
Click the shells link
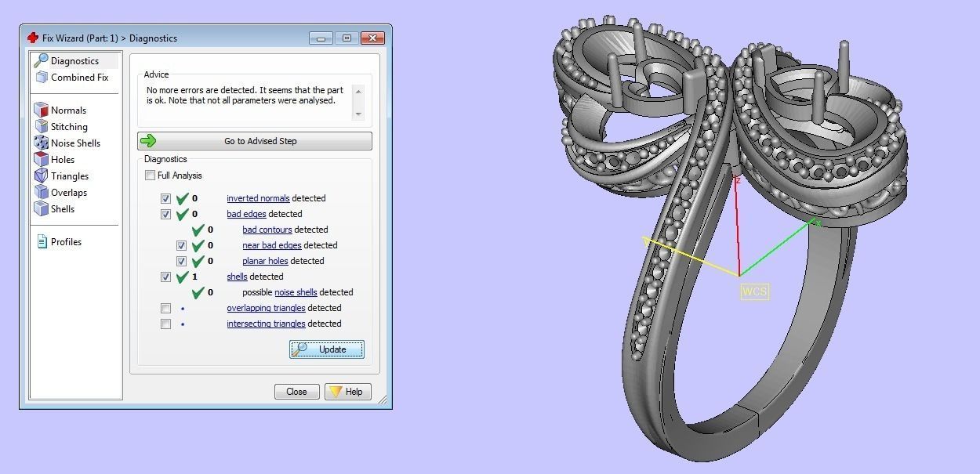pos(237,277)
